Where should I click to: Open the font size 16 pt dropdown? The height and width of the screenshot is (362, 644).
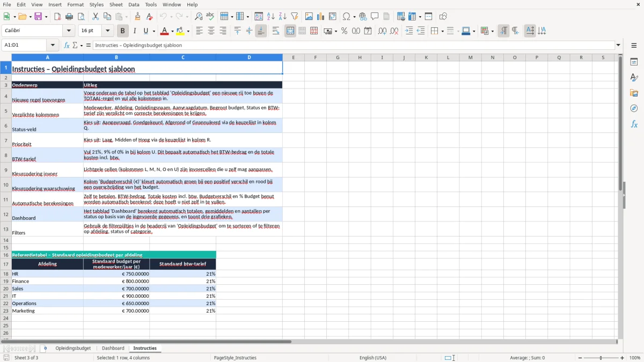107,31
